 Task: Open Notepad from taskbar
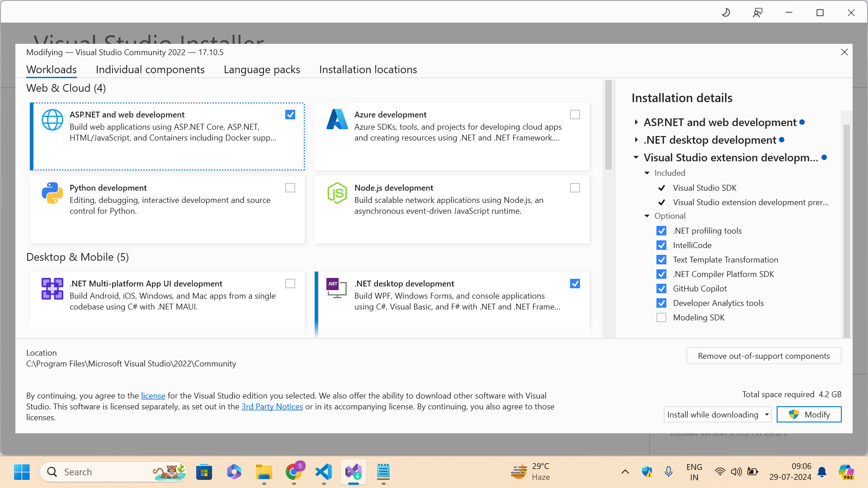[x=383, y=472]
